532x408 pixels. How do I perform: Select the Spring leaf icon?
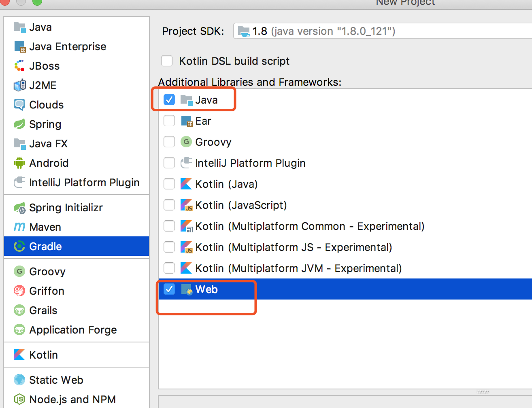click(19, 124)
